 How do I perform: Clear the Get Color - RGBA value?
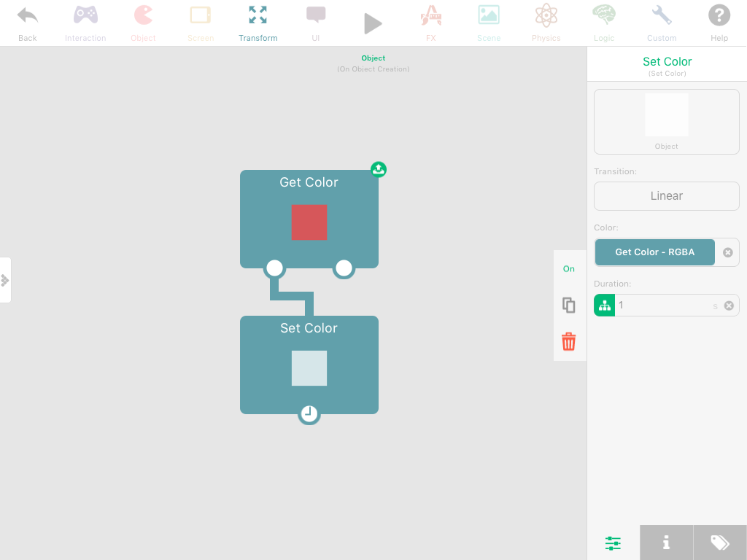(x=727, y=252)
